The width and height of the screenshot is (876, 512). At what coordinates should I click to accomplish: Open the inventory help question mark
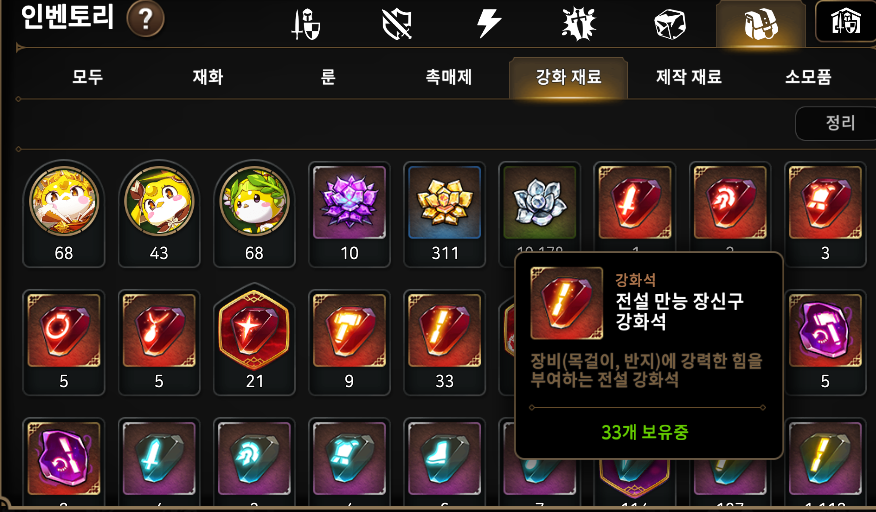145,18
